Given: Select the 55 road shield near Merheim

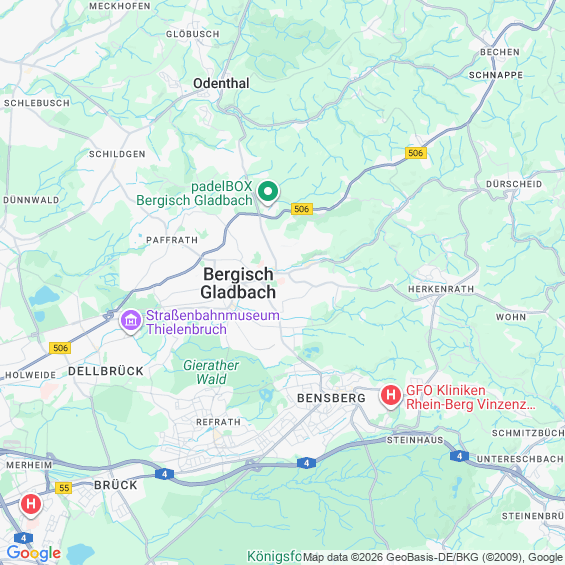Looking at the screenshot, I should point(64,488).
